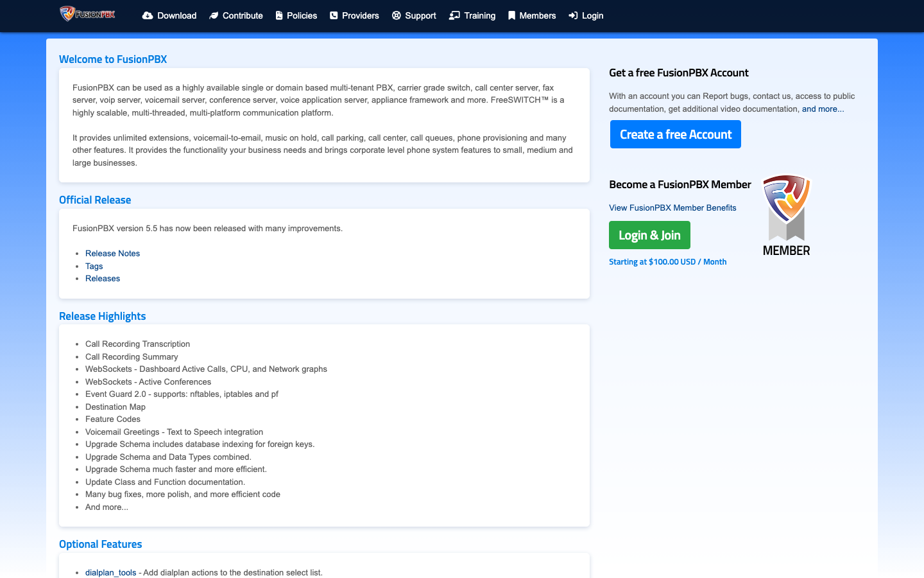Click the 'Destination Map' list item

pos(116,407)
